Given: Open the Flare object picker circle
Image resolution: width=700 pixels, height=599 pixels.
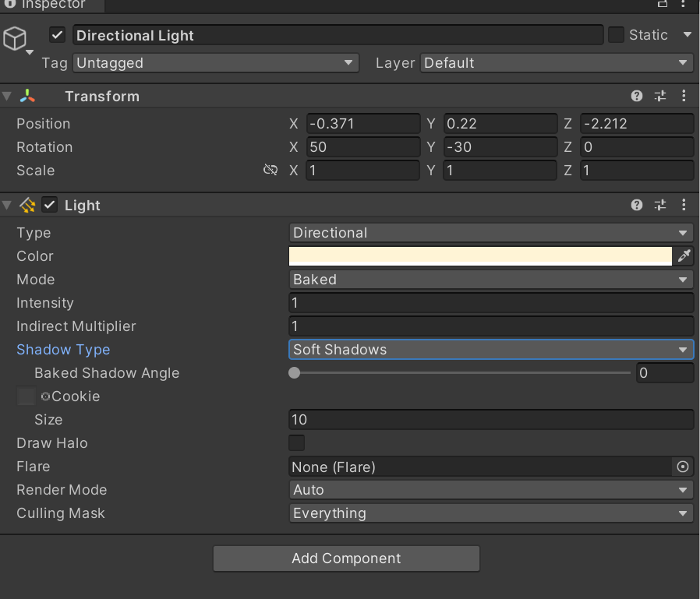Looking at the screenshot, I should (x=683, y=467).
